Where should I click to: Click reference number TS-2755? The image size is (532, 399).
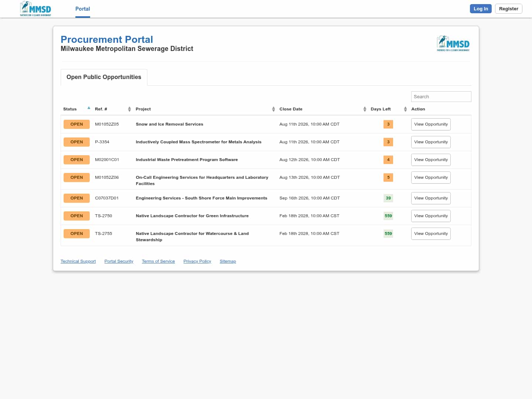(103, 233)
